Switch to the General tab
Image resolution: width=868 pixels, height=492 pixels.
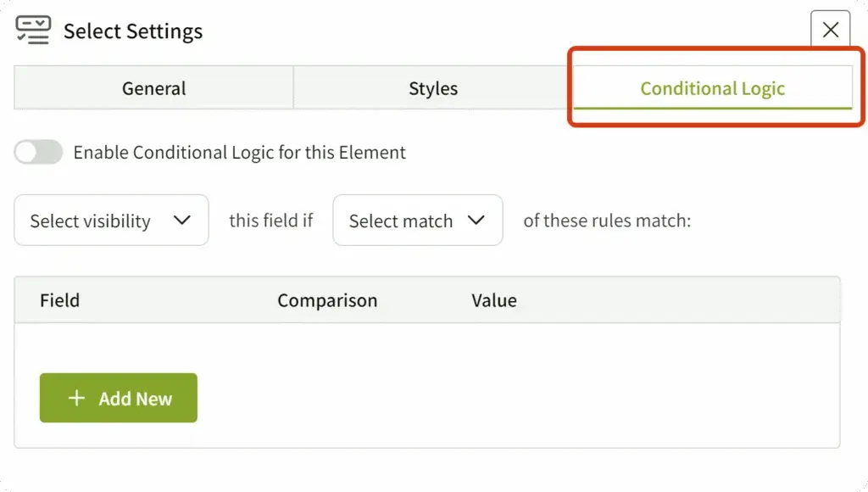[x=153, y=88]
